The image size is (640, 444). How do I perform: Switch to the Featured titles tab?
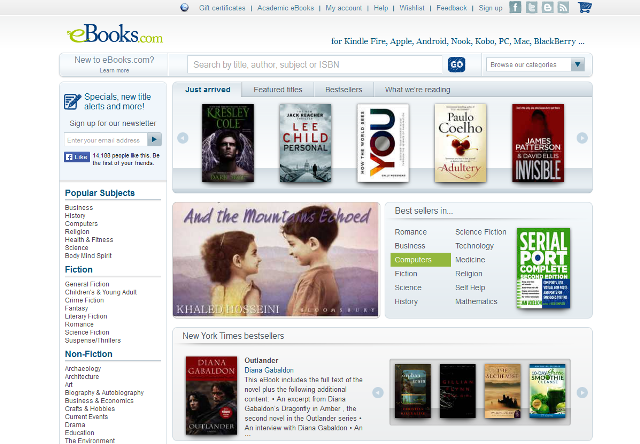click(278, 89)
